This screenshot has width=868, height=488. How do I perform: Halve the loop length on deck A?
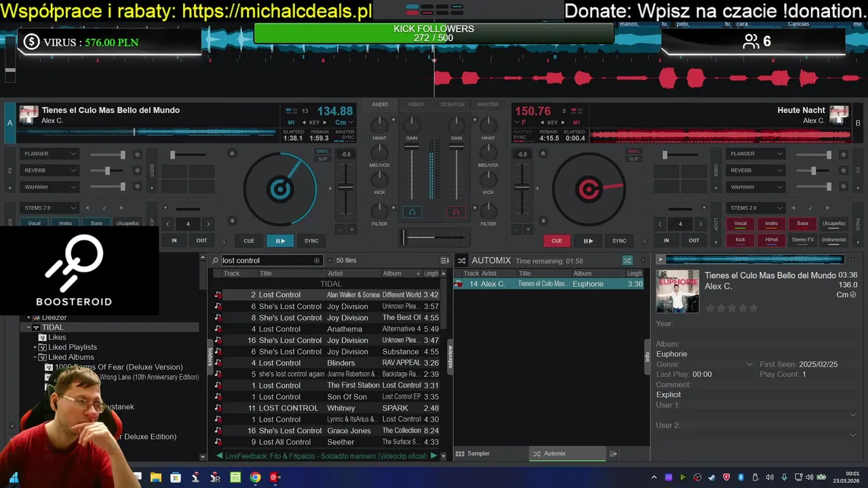[x=167, y=224]
